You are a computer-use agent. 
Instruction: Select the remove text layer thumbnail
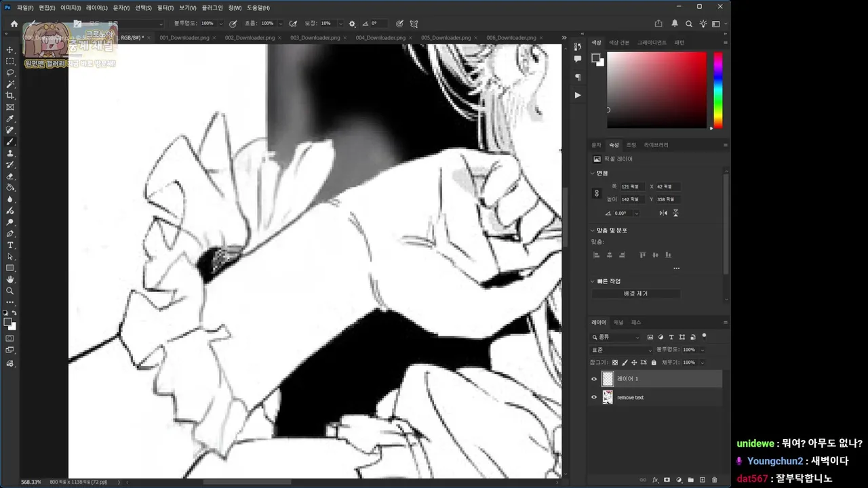click(608, 398)
